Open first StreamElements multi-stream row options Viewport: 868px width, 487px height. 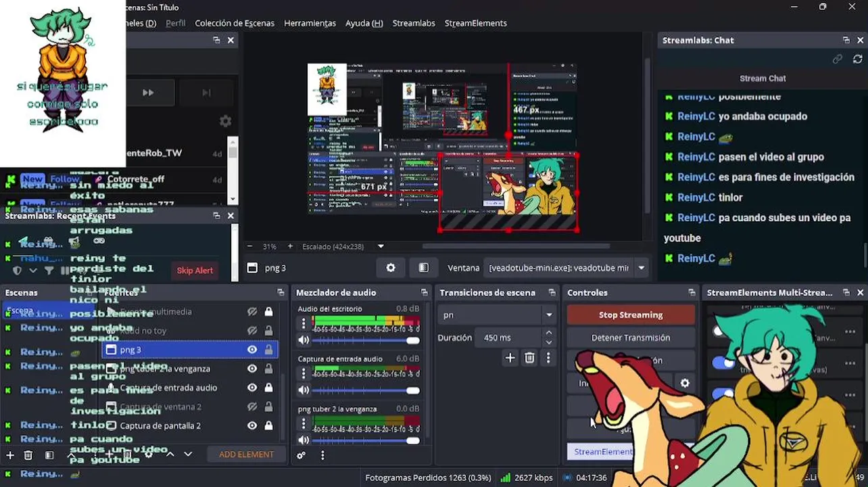tap(849, 332)
